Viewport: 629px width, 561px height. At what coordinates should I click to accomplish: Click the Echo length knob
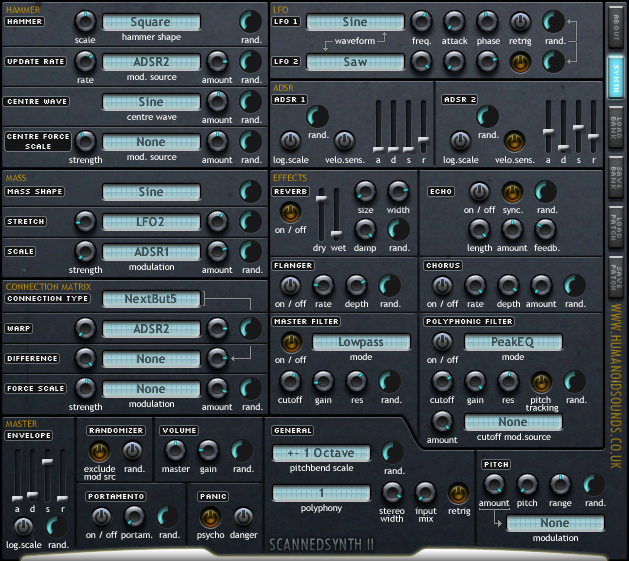(479, 230)
